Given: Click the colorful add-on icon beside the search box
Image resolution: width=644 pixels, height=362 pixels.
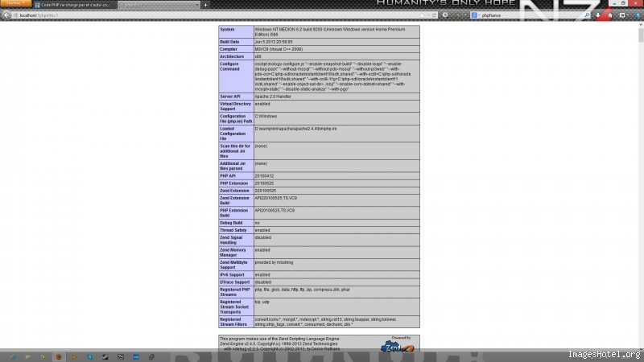Looking at the screenshot, I should (x=457, y=15).
